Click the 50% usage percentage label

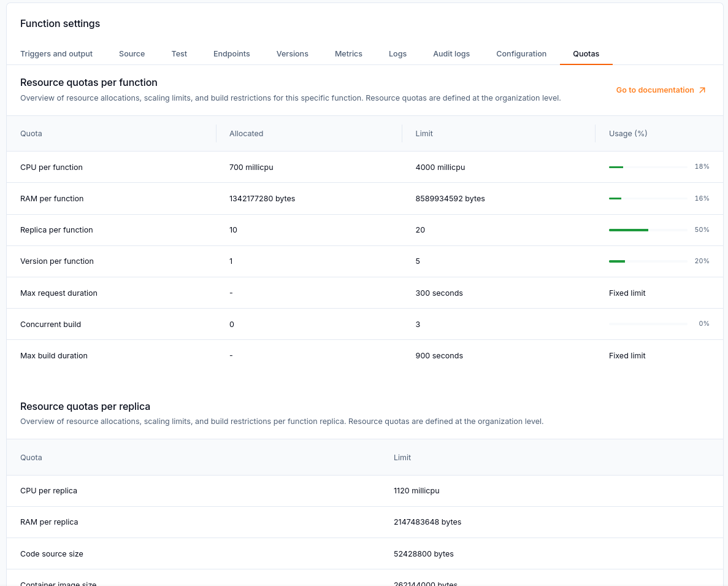click(702, 230)
